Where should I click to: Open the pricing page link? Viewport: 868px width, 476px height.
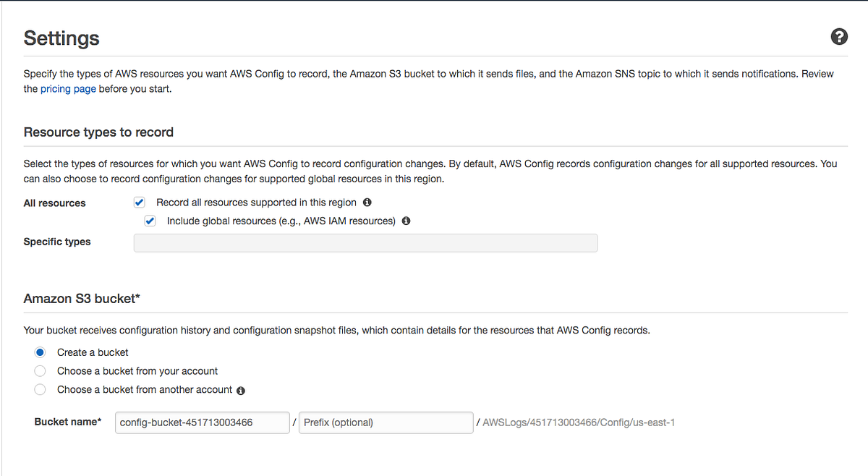[x=68, y=88]
